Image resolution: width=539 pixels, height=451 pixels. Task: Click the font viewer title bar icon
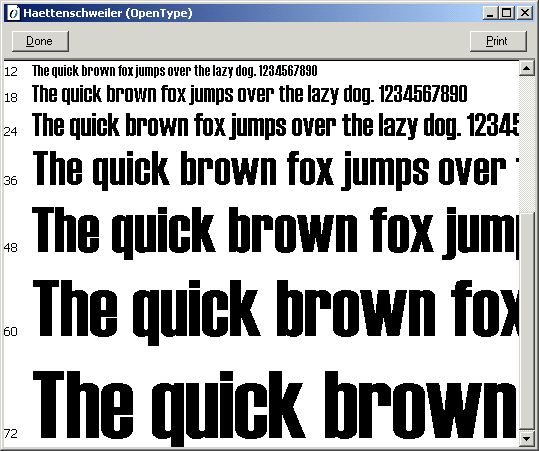[x=14, y=13]
